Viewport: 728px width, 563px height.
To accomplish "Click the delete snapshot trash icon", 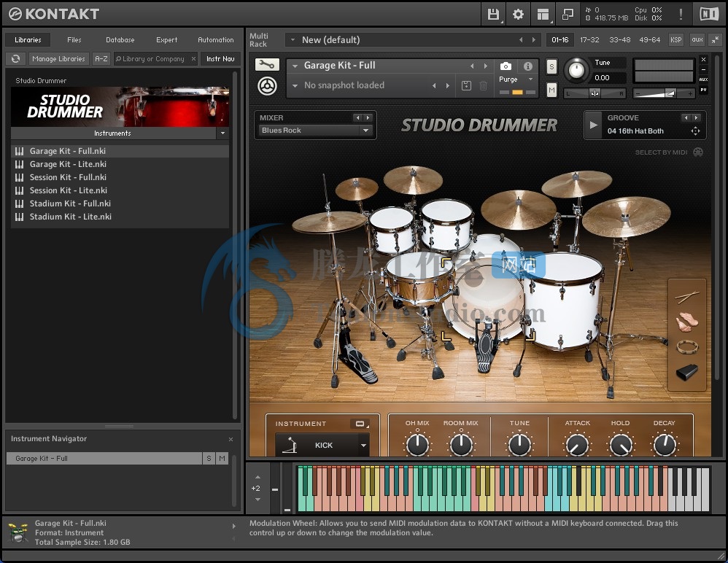I will pyautogui.click(x=484, y=85).
